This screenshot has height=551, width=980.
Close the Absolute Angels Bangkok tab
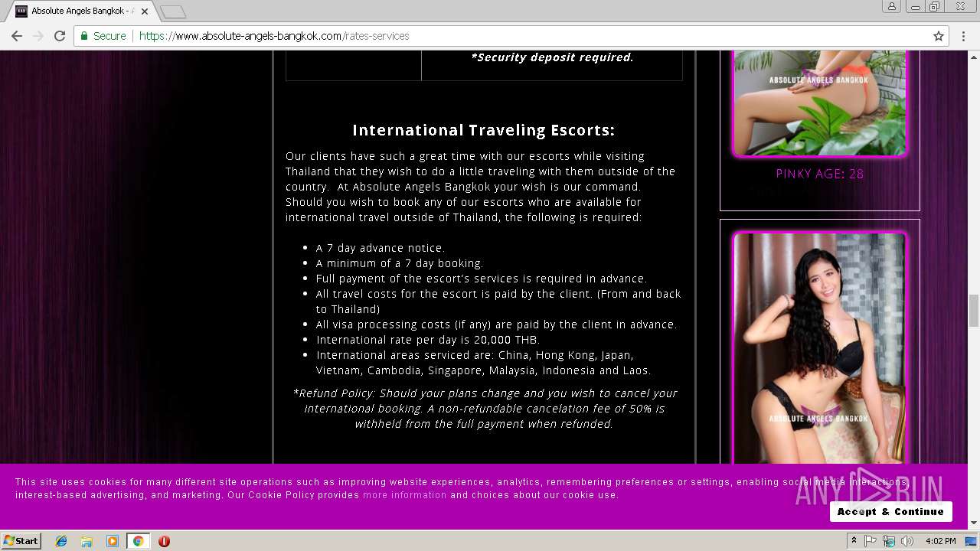tap(145, 11)
